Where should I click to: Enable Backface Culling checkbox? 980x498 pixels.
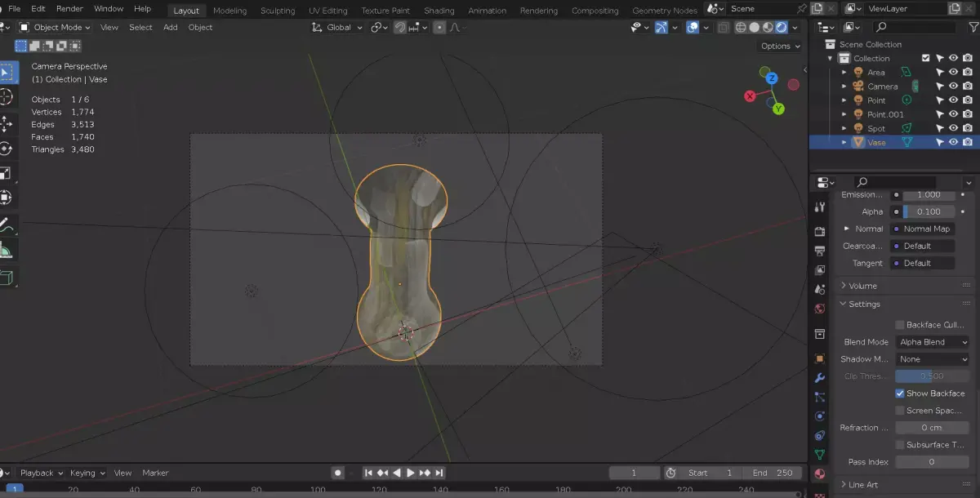pyautogui.click(x=900, y=325)
